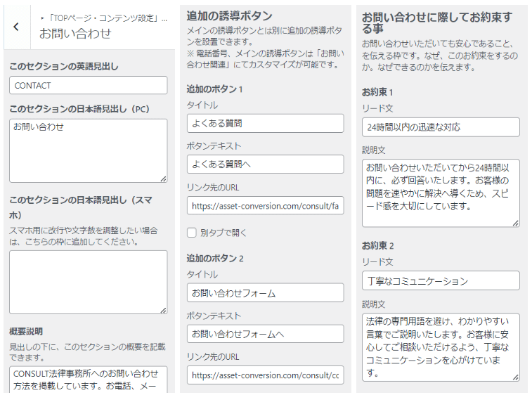Click the CONSULT法律事務所 overview description textarea
The image size is (532, 395).
click(x=89, y=380)
